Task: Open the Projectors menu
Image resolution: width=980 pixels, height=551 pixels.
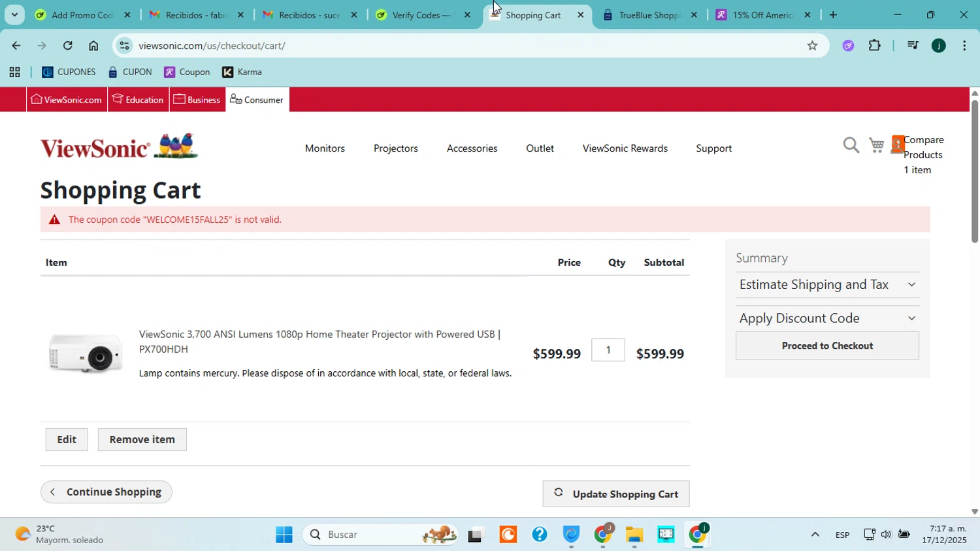Action: [x=396, y=148]
